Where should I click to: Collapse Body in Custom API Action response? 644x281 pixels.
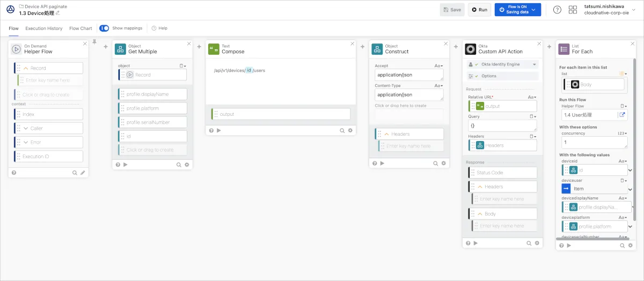coord(480,213)
